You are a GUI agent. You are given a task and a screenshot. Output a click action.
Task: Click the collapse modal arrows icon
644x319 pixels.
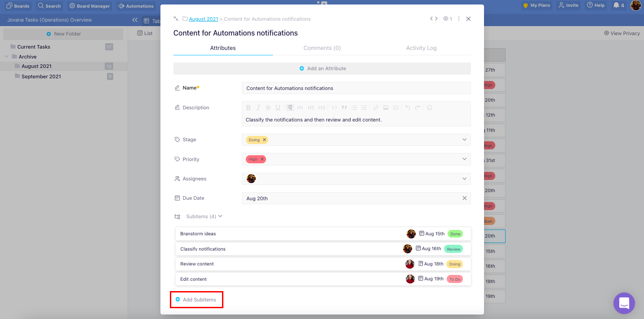(176, 19)
